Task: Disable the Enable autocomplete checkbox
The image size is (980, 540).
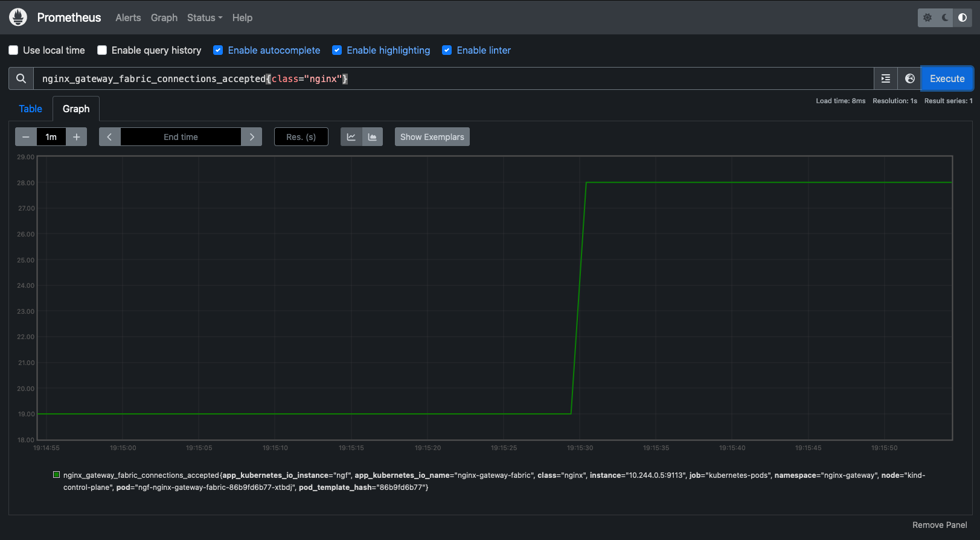Action: (x=218, y=50)
